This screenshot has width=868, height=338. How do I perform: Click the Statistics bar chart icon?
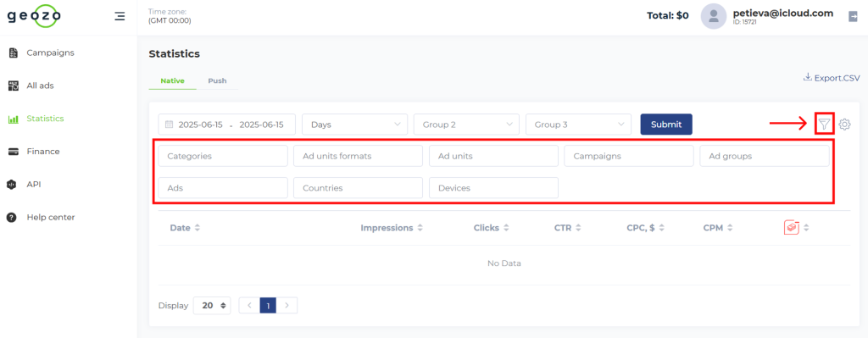coord(14,119)
